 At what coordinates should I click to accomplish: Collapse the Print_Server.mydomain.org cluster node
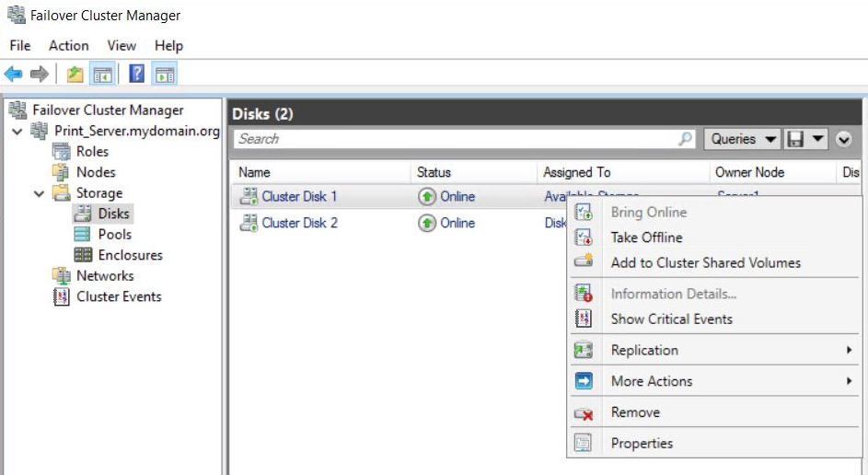(x=17, y=132)
